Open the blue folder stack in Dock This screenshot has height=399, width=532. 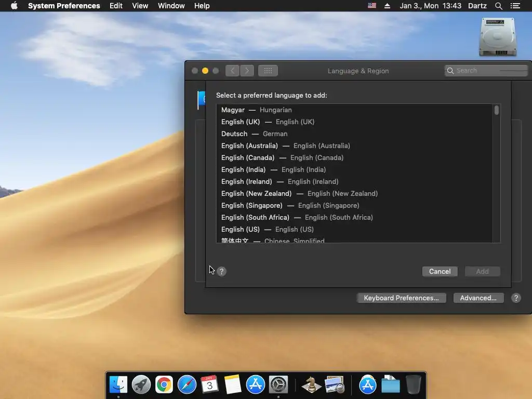pyautogui.click(x=391, y=384)
